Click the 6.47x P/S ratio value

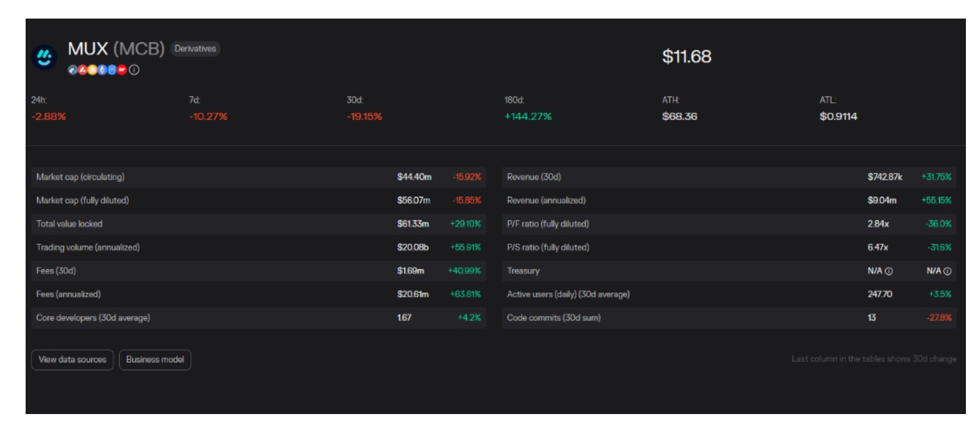click(878, 247)
